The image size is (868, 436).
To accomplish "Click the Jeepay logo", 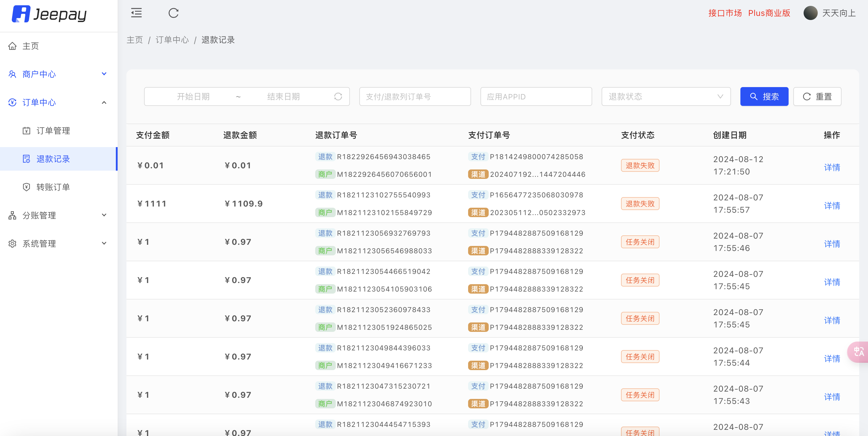I will coord(49,14).
